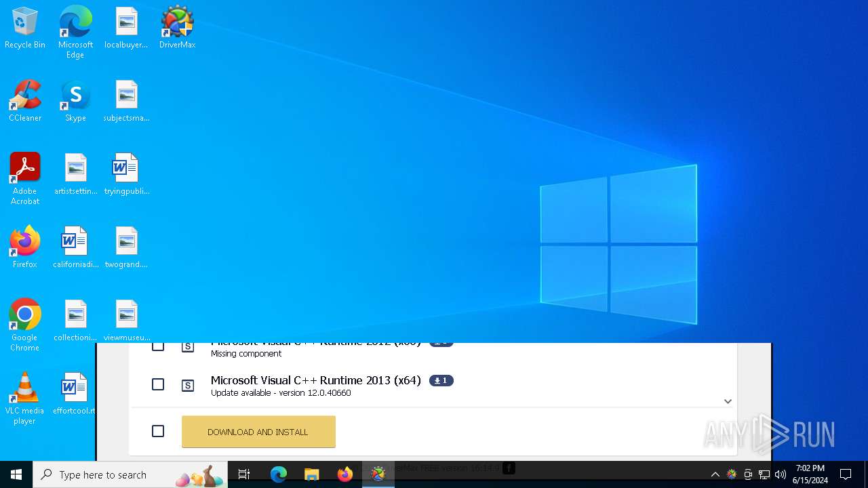Image resolution: width=868 pixels, height=488 pixels.
Task: Select the artistsettin image file on desktop
Action: [x=75, y=175]
